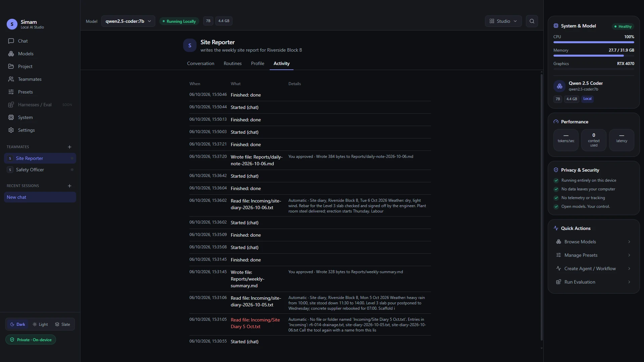
Task: Click Harnesses / Eval icon
Action: (11, 105)
